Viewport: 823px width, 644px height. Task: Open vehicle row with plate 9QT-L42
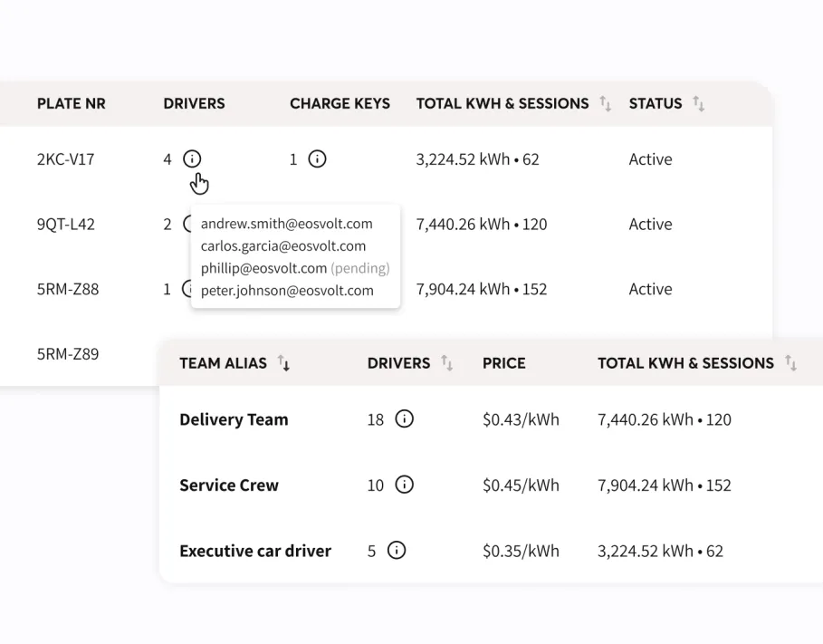pyautogui.click(x=65, y=225)
